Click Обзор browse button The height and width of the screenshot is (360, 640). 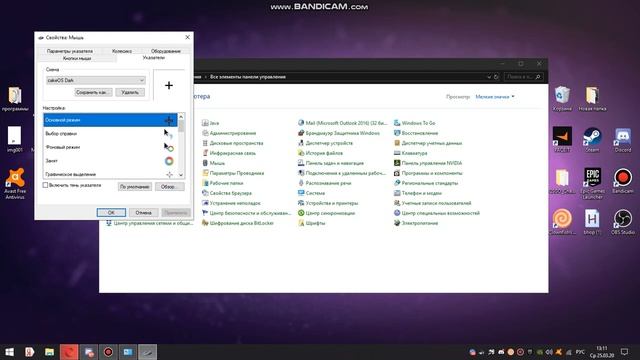[169, 187]
